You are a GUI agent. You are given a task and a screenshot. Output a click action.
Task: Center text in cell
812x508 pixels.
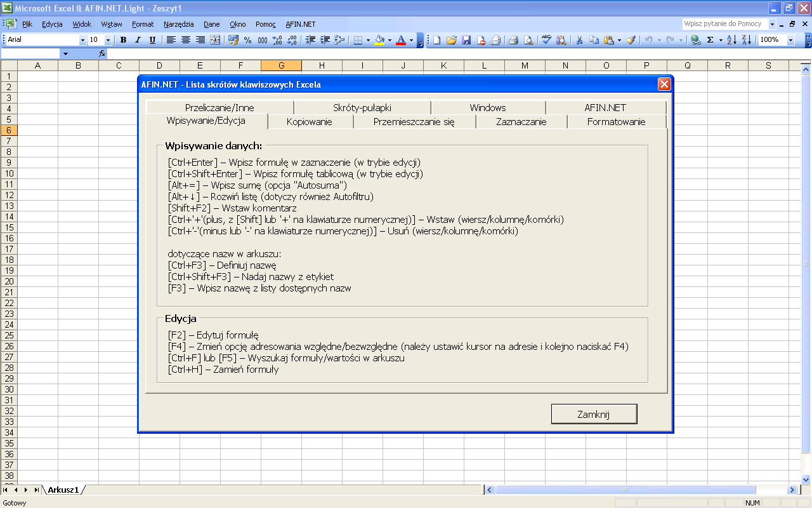pos(186,40)
